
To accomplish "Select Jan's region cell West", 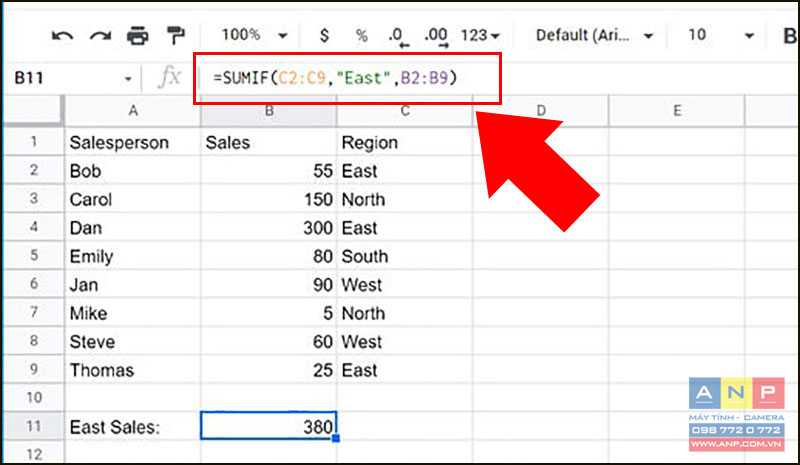I will pyautogui.click(x=405, y=284).
